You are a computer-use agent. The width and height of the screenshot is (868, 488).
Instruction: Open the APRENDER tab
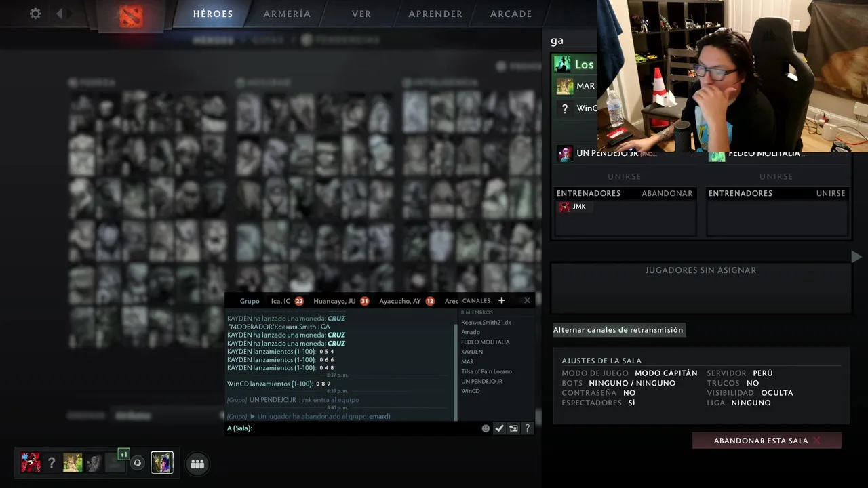pos(435,14)
